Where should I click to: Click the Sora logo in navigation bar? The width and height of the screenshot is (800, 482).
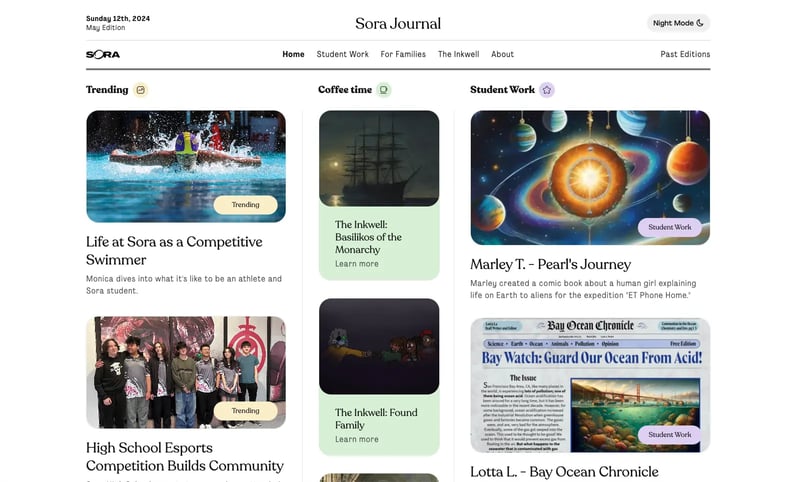pos(103,54)
